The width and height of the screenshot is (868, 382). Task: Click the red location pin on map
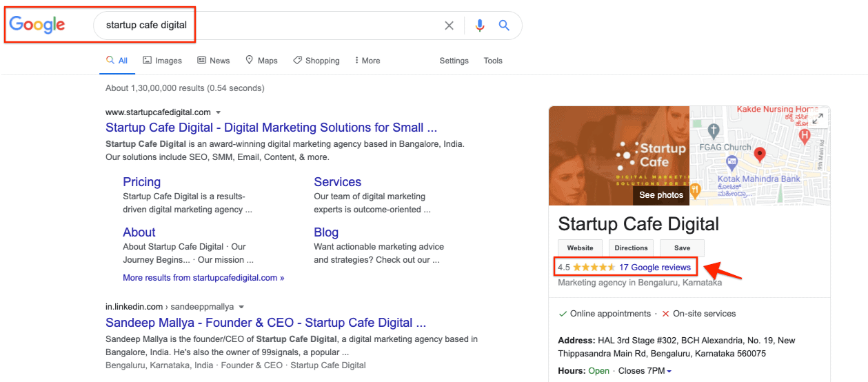(x=760, y=154)
